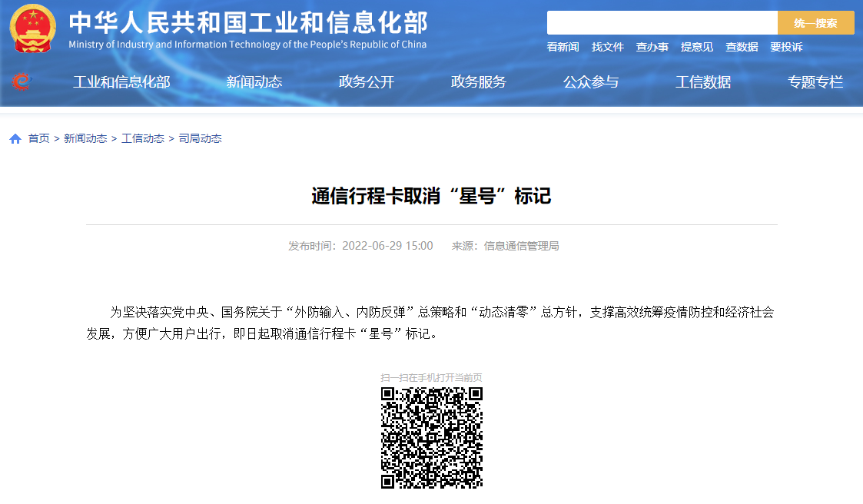The height and width of the screenshot is (504, 863).
Task: Click the home icon in breadcrumb
Action: (15, 139)
